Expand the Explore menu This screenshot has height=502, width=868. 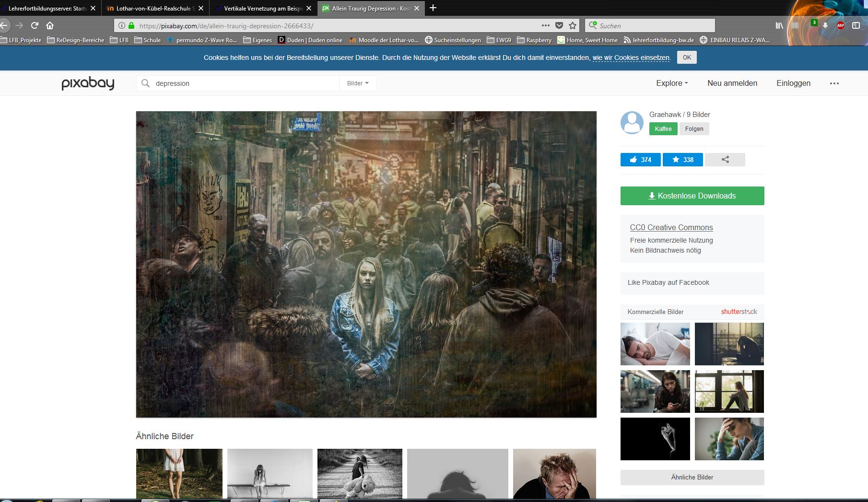point(672,83)
